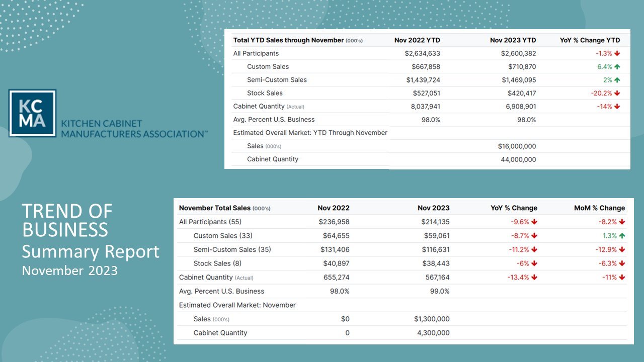Click 'Total YTD Sales through November' table heading
Screen dimensions: 644x362
pos(288,40)
